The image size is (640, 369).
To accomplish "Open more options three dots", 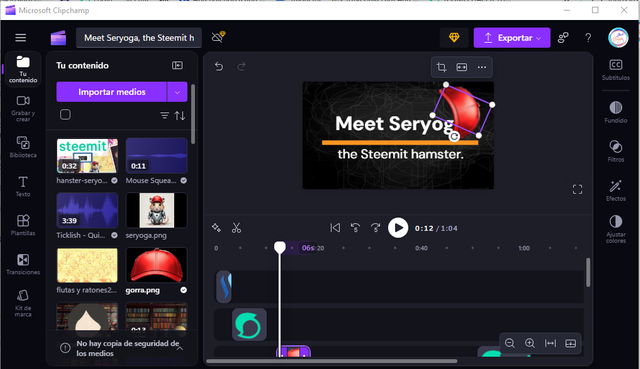I will 482,67.
